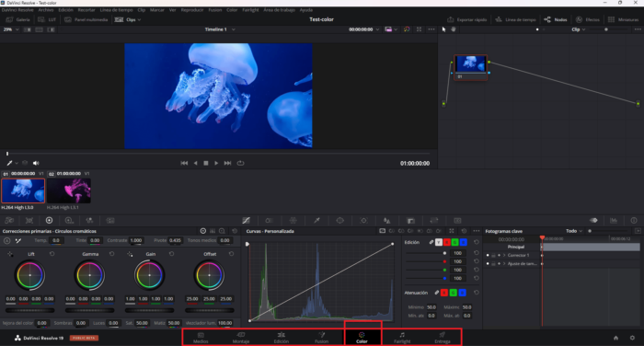Switch to the Fairlight page tab
The width and height of the screenshot is (644, 346).
tap(402, 338)
